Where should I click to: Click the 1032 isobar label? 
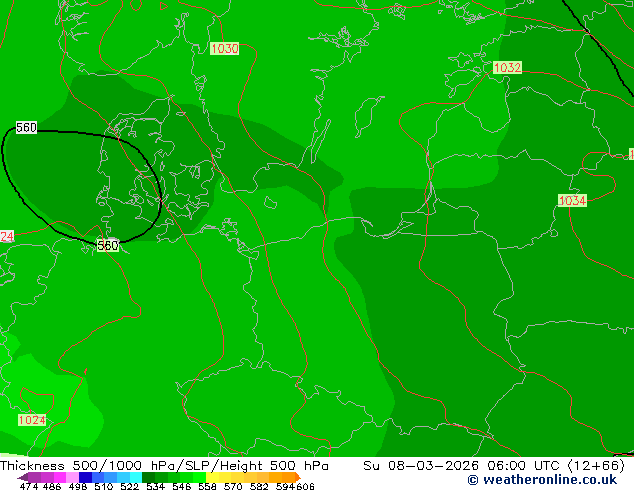(507, 68)
